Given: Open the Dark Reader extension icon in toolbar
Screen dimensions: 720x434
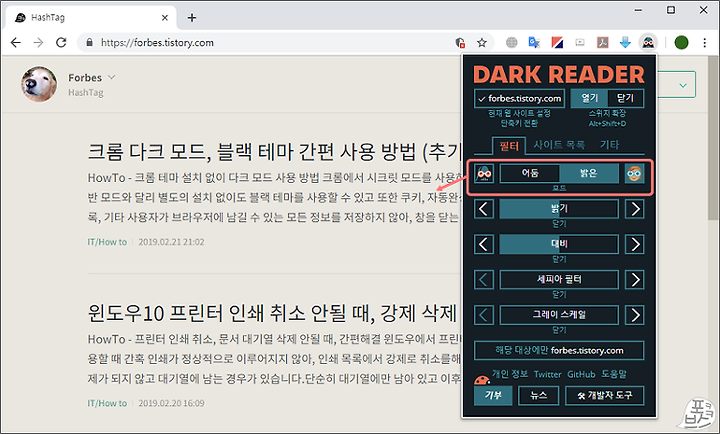Looking at the screenshot, I should point(648,43).
